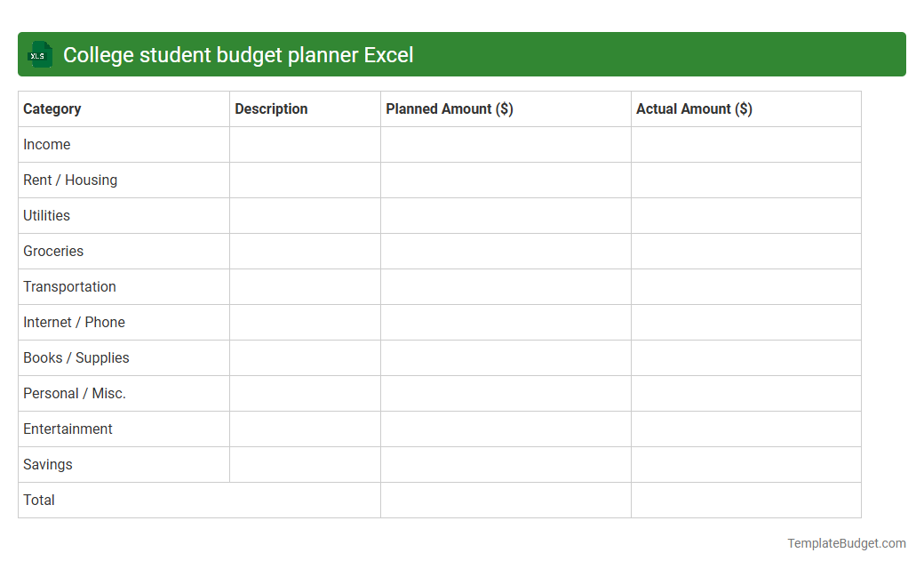Select the Transportation category label
The height and width of the screenshot is (569, 924).
point(69,286)
